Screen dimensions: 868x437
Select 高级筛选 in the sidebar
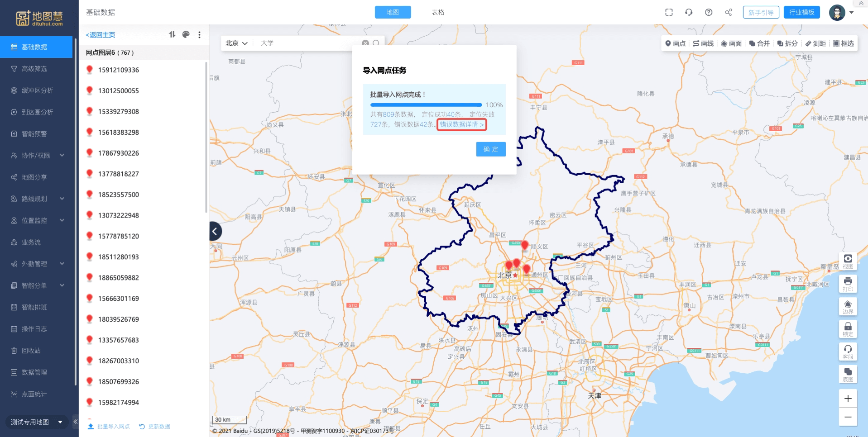pos(34,69)
